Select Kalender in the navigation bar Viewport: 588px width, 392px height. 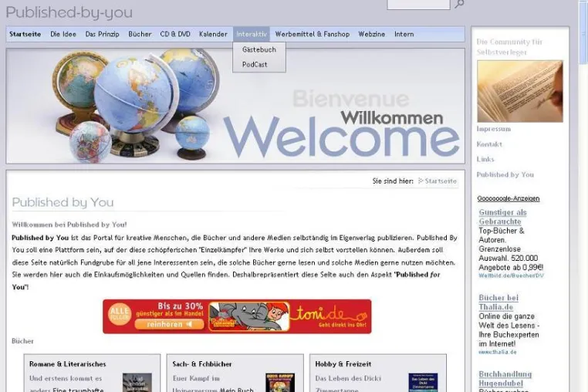tap(213, 34)
